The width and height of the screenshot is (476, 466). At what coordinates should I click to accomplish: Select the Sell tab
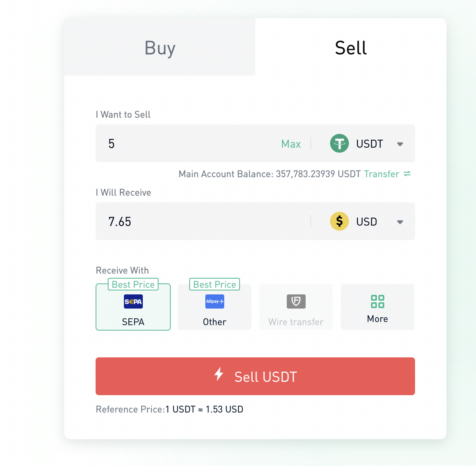tap(351, 47)
